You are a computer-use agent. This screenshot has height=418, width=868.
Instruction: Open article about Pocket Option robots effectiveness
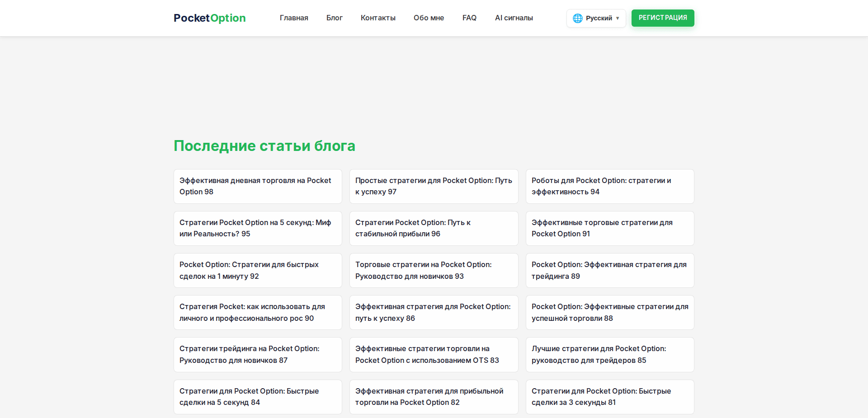pyautogui.click(x=609, y=186)
